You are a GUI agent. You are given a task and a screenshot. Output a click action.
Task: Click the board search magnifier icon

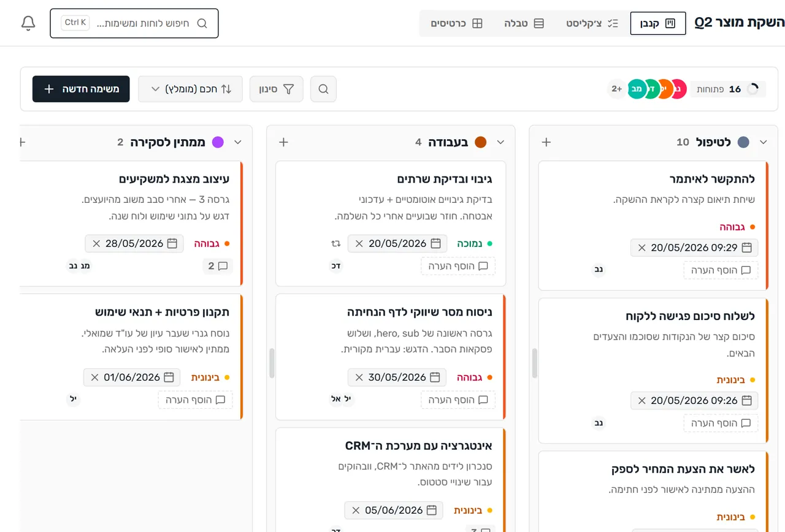(323, 89)
